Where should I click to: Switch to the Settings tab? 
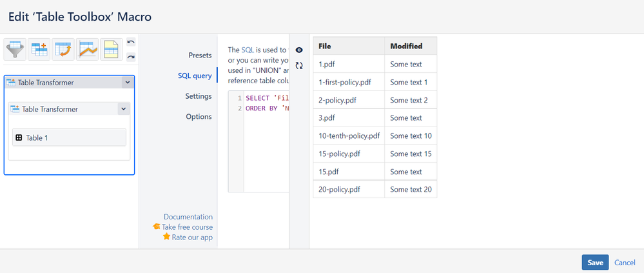coord(198,96)
